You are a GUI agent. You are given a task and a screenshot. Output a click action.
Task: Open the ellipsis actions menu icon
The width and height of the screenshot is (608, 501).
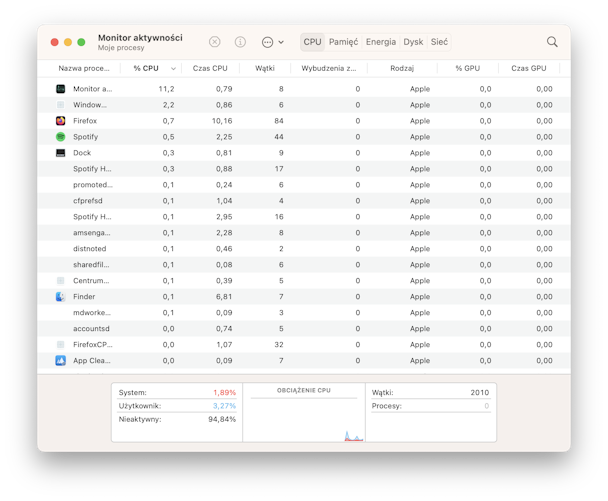click(x=268, y=42)
